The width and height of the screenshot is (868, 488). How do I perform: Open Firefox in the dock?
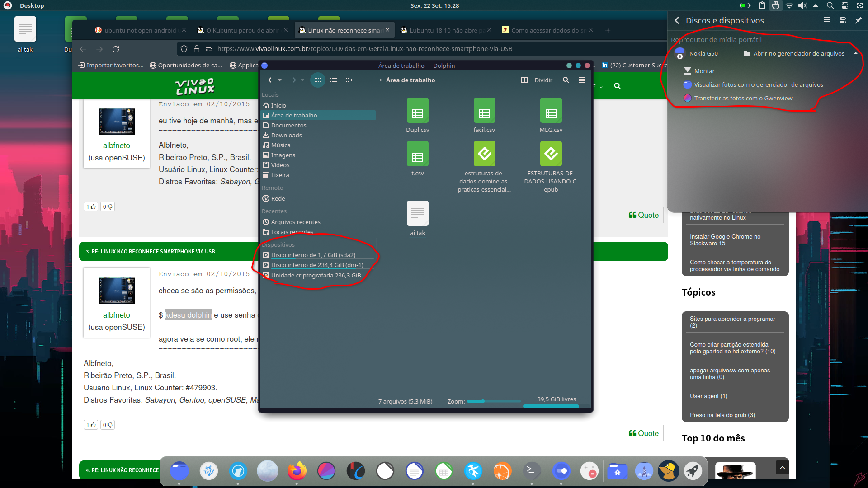click(x=297, y=471)
